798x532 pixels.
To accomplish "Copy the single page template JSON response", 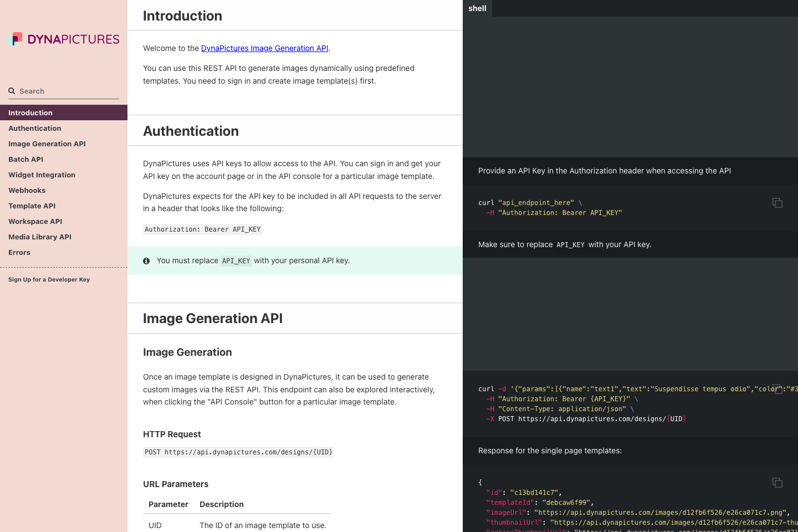I will pos(777,482).
